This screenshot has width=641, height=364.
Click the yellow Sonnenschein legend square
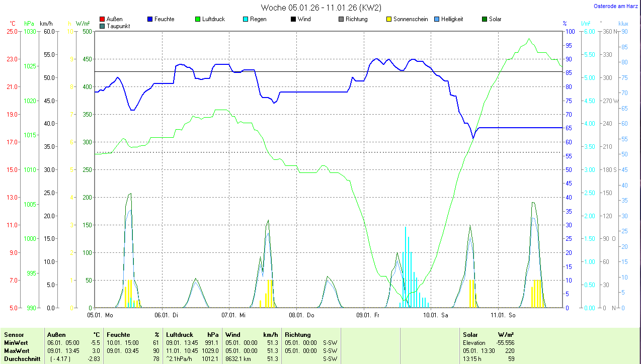[x=388, y=19]
